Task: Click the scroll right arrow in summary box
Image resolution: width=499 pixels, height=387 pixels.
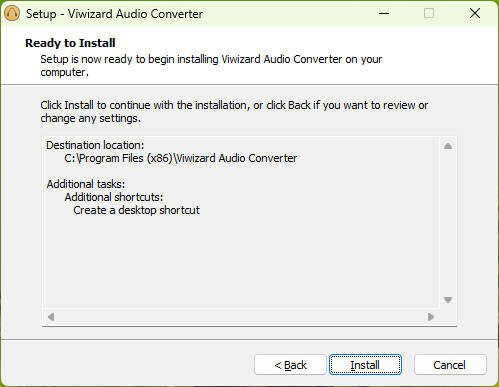Action: [431, 317]
